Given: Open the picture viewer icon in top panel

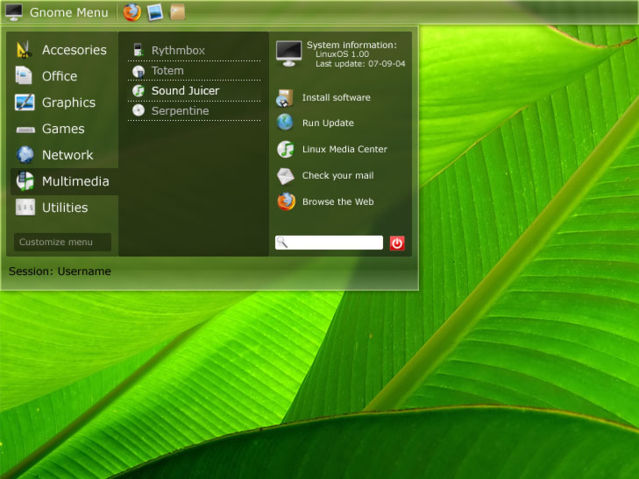Looking at the screenshot, I should [155, 12].
